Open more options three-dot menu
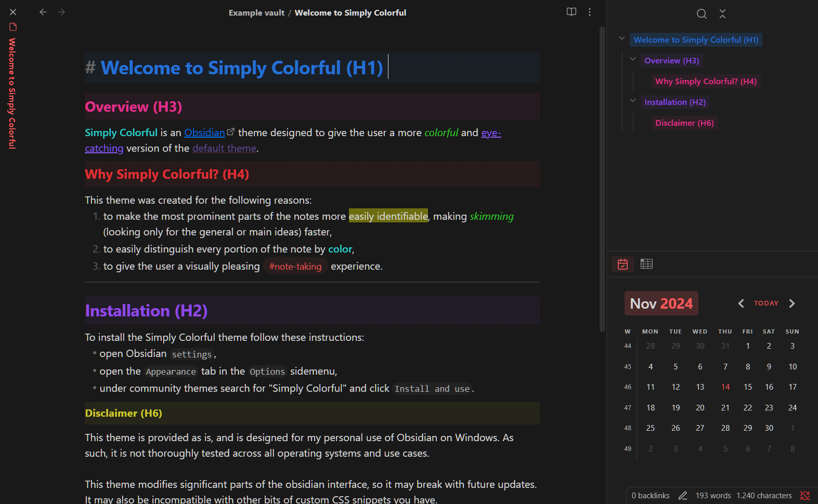This screenshot has height=504, width=818. coord(590,12)
